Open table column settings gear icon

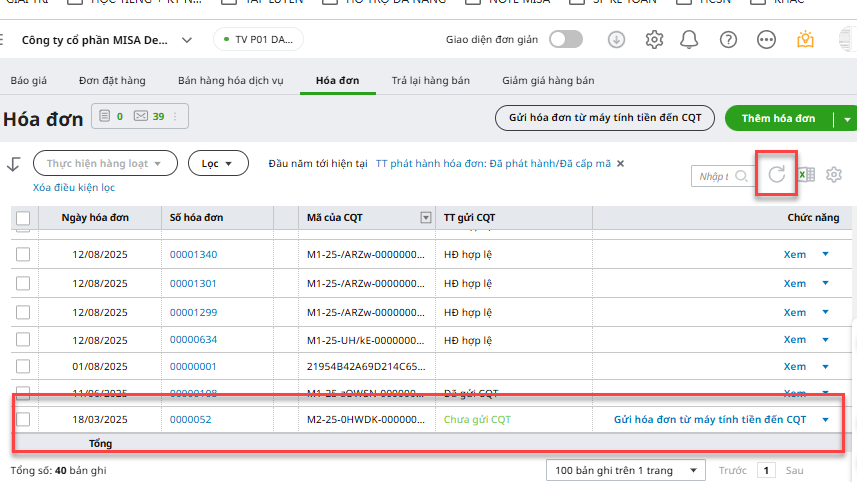(834, 175)
